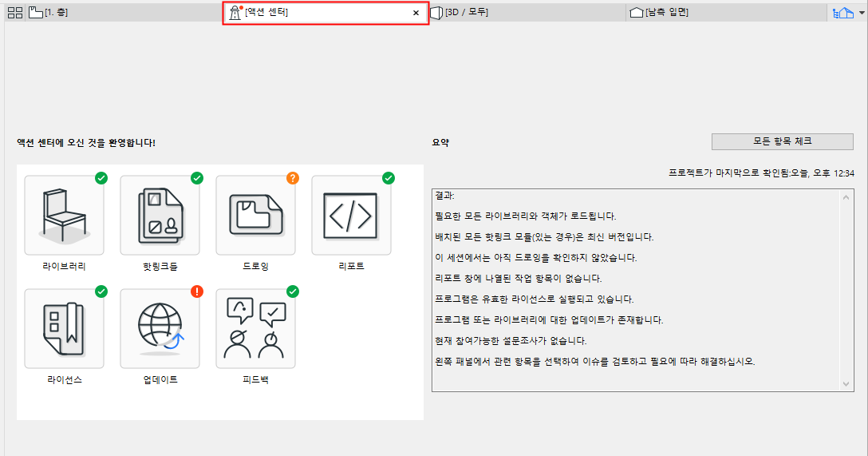Open the 라이브러리 (Library) chair icon
This screenshot has width=868, height=456.
(64, 216)
